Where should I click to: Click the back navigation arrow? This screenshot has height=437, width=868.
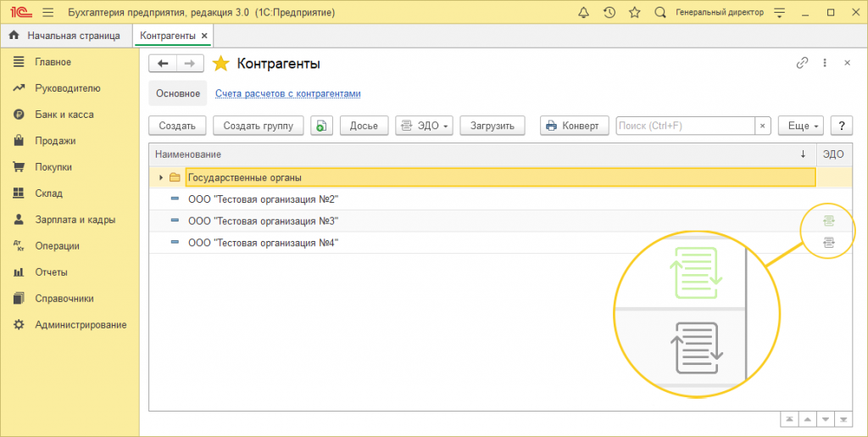[x=163, y=64]
